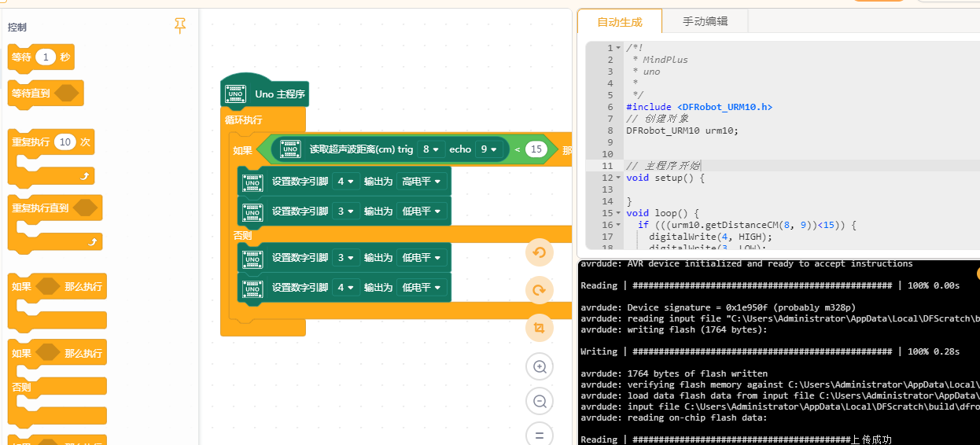
Task: Open 低电平 dropdown on the pin 4 block
Action: point(422,288)
